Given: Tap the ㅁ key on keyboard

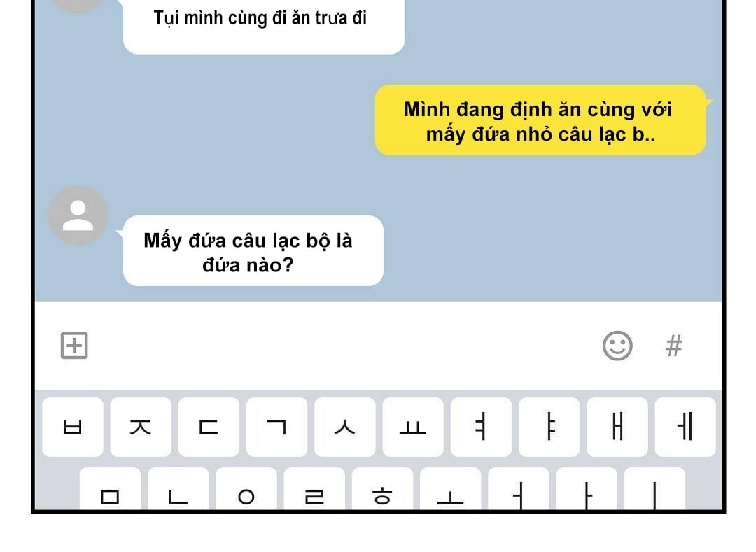Looking at the screenshot, I should [110, 488].
